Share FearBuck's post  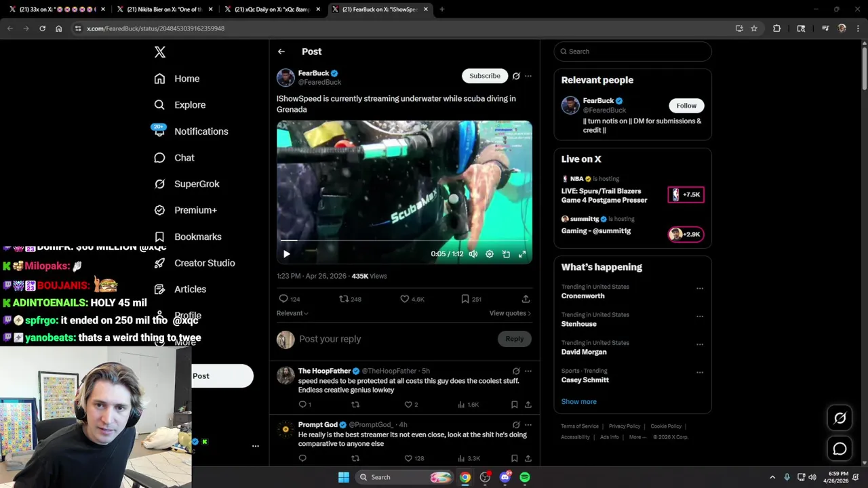[x=526, y=299]
